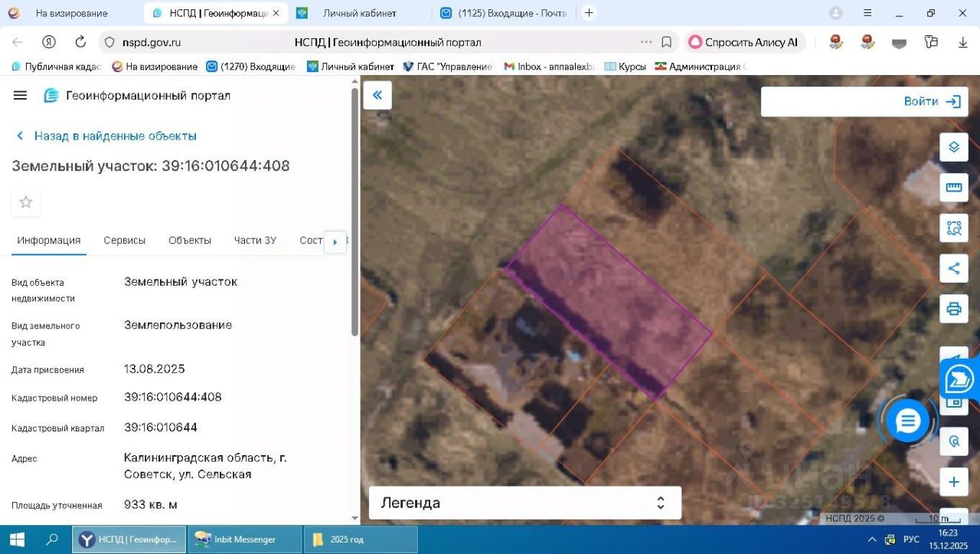
Task: Open browser downloads
Action: coord(963,42)
